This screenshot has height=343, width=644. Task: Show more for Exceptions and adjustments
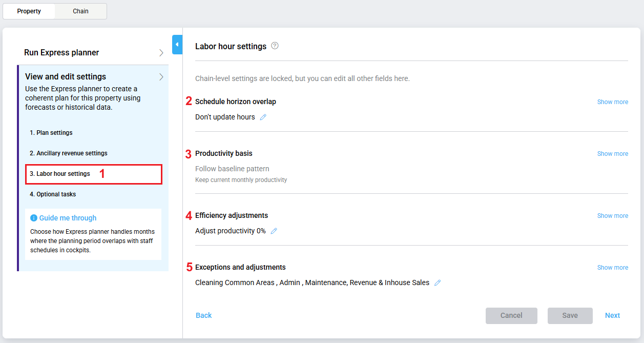coord(612,268)
